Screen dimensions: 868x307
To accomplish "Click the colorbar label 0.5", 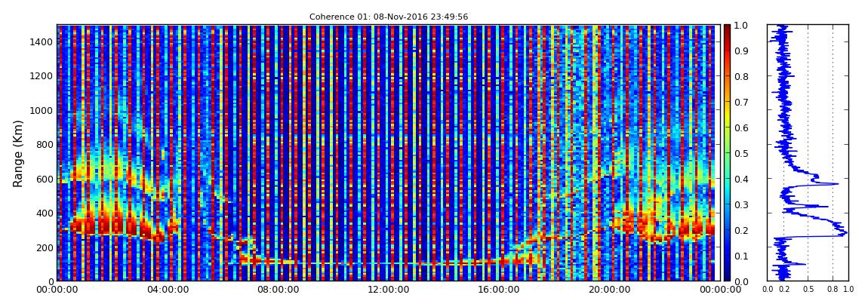I will point(740,153).
